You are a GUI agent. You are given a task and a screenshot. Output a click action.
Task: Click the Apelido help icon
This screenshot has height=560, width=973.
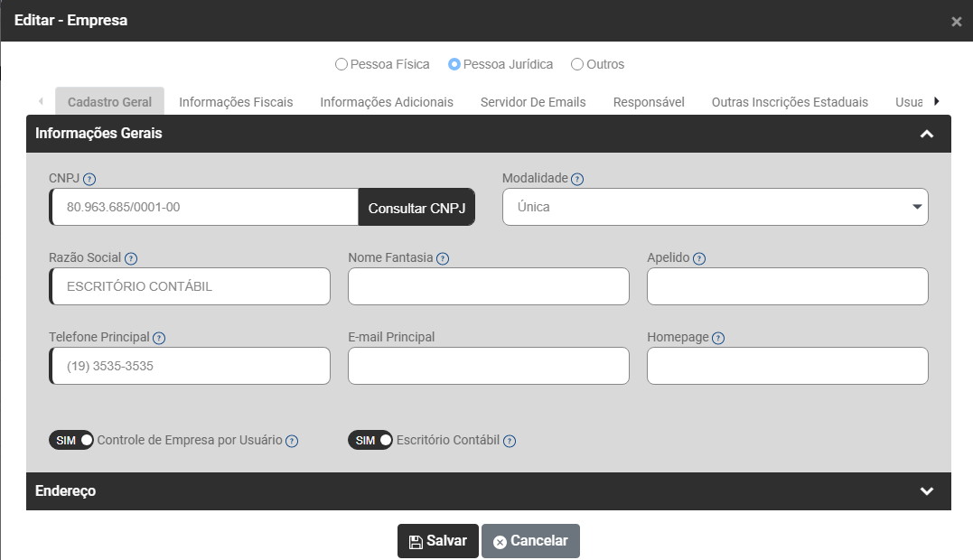pyautogui.click(x=699, y=258)
